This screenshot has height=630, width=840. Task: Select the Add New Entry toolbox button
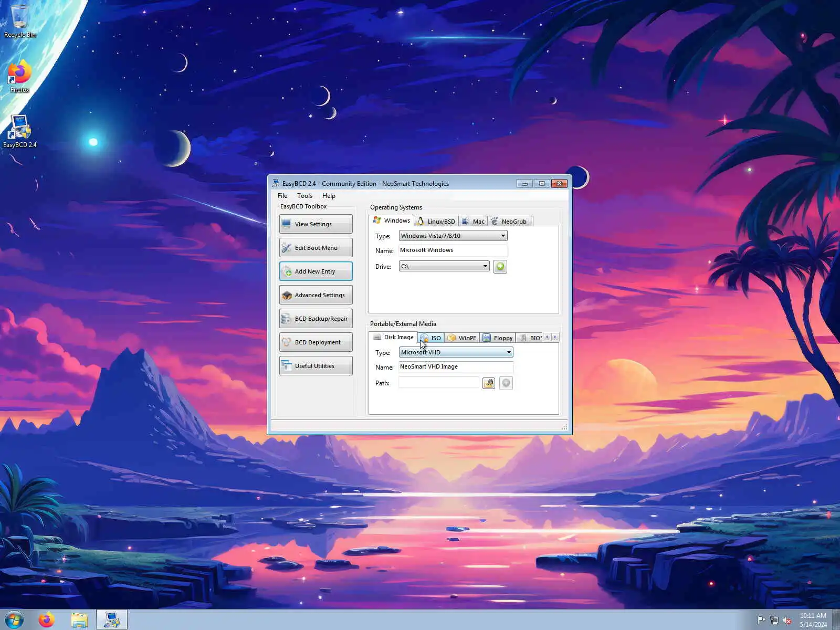[x=316, y=271]
